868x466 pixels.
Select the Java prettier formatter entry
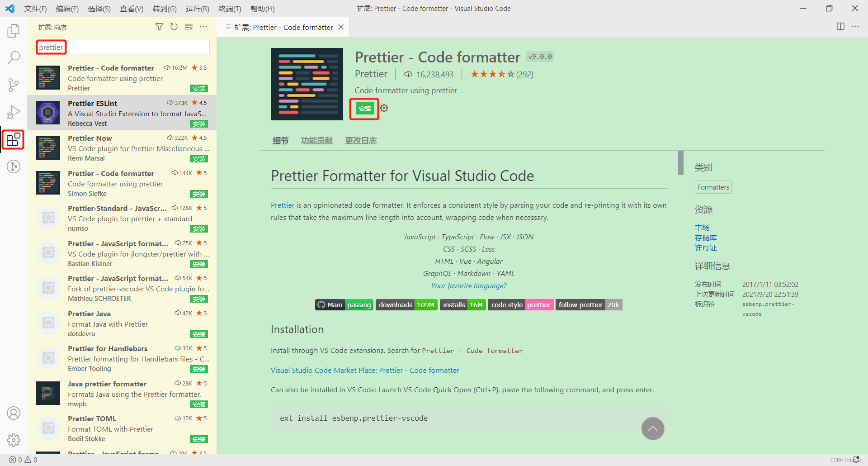pyautogui.click(x=122, y=393)
